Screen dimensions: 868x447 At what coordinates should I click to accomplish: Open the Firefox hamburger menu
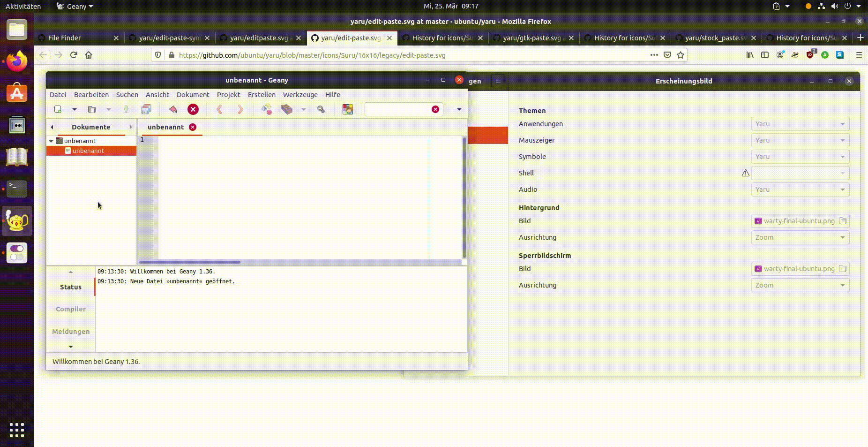[859, 55]
